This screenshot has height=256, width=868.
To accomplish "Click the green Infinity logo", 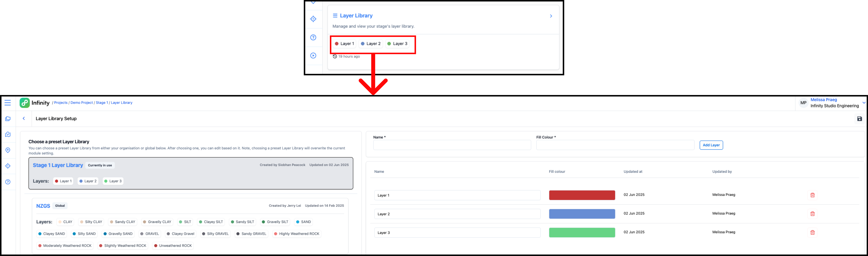I will coord(25,103).
